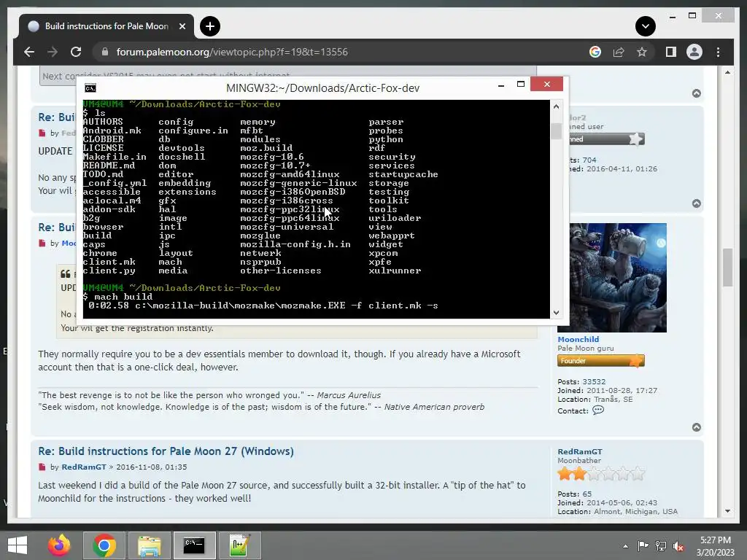
Task: Launch Firefox from the taskbar
Action: (x=59, y=545)
